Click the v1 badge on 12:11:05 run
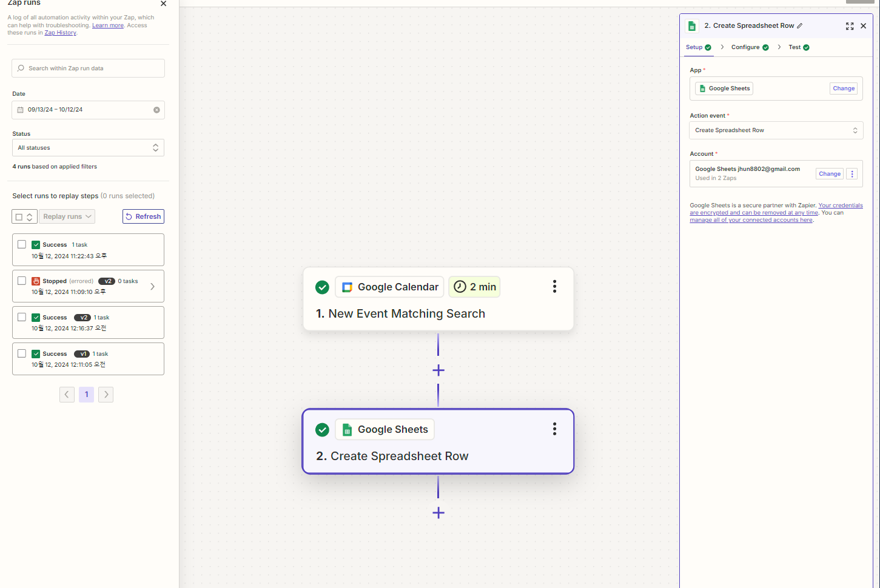The width and height of the screenshot is (880, 588). (82, 354)
